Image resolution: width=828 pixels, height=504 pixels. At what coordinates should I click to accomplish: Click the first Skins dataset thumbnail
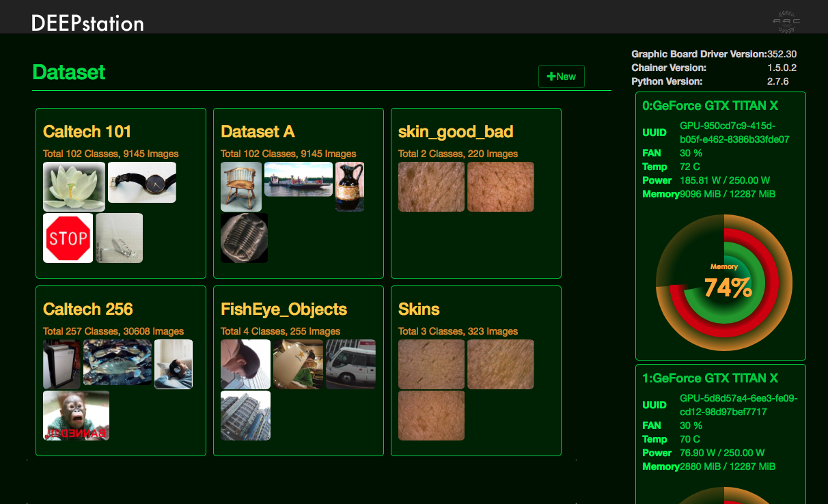tap(431, 364)
